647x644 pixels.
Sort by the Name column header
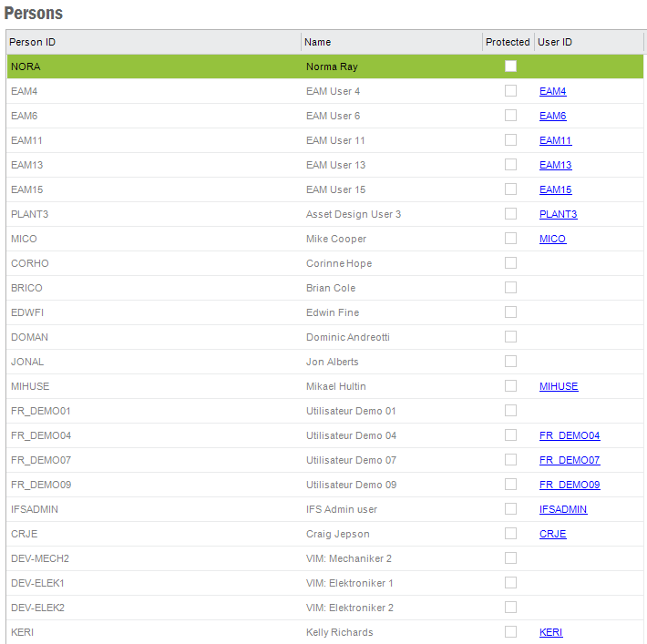tap(317, 42)
